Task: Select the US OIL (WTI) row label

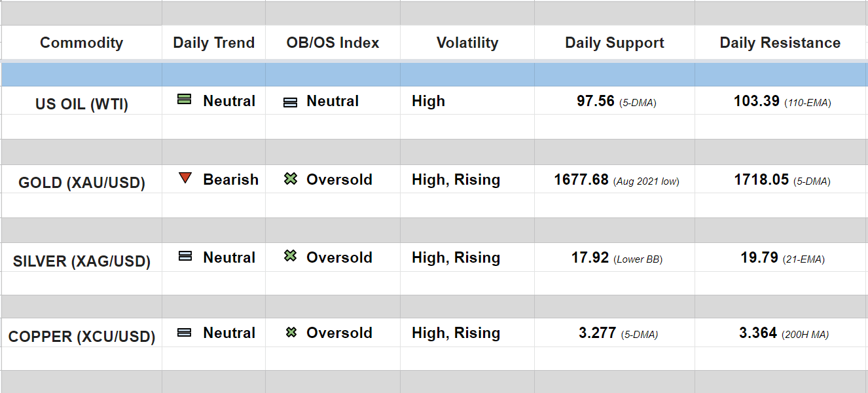Action: (82, 104)
